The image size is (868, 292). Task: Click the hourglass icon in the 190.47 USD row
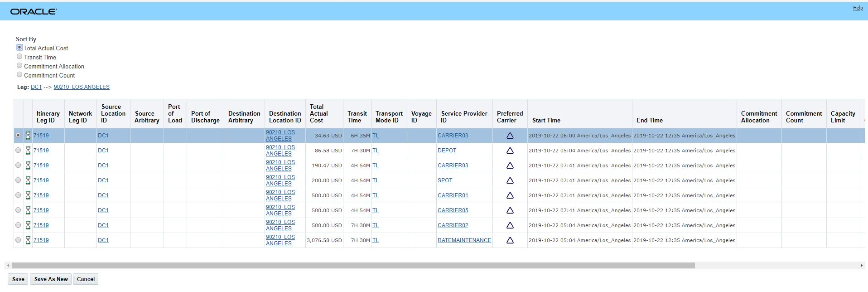point(28,165)
